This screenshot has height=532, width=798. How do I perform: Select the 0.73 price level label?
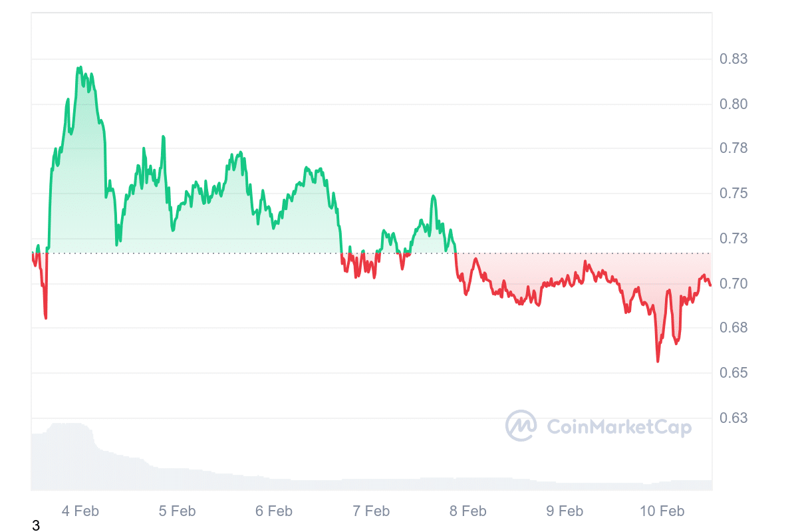point(733,238)
